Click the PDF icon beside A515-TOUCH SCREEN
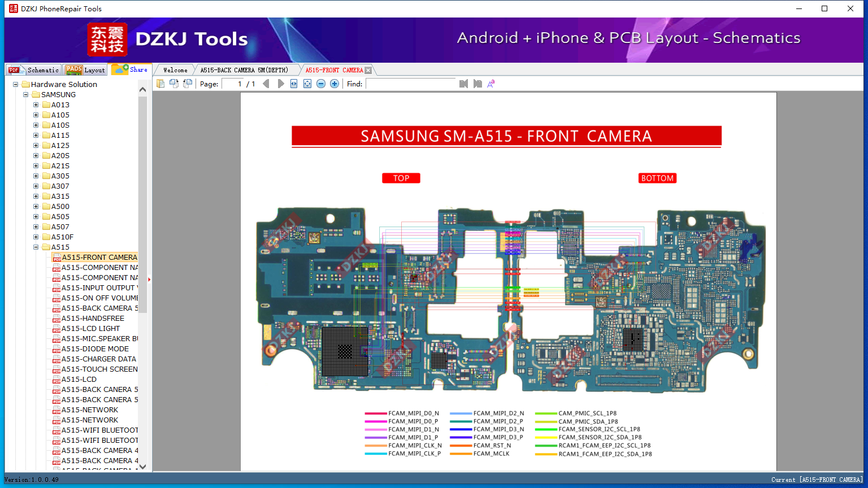Screen dimensions: 868x488 click(x=57, y=369)
